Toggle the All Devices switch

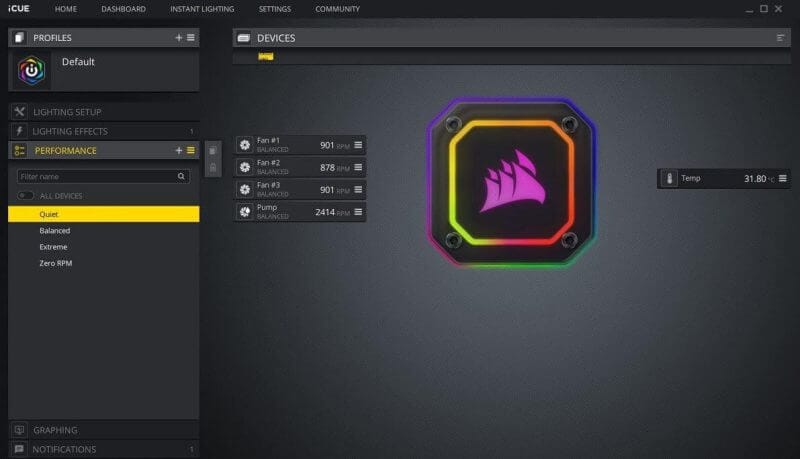[x=26, y=196]
